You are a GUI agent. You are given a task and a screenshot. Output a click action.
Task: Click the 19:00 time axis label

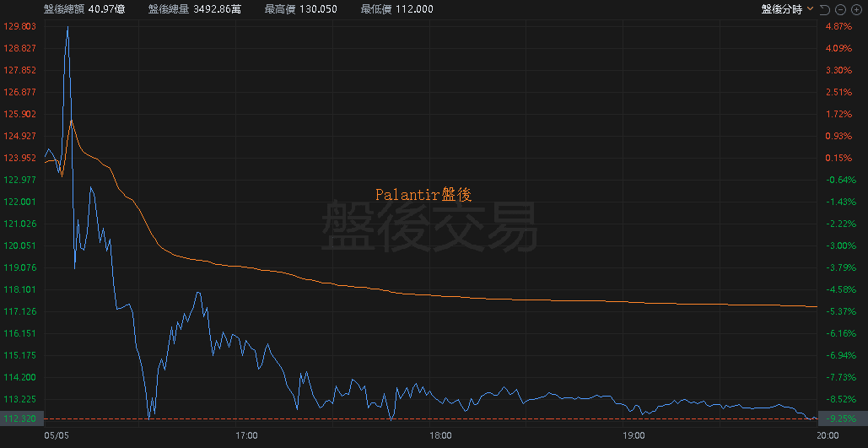click(x=633, y=436)
